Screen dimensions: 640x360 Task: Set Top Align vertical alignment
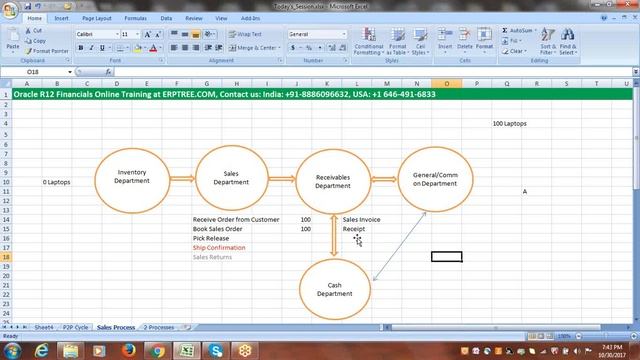(x=174, y=34)
